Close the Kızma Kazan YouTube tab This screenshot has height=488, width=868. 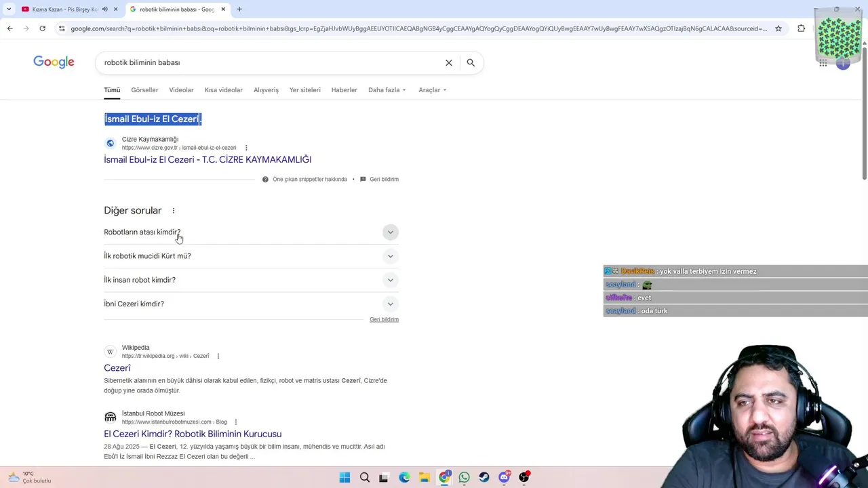pos(116,9)
